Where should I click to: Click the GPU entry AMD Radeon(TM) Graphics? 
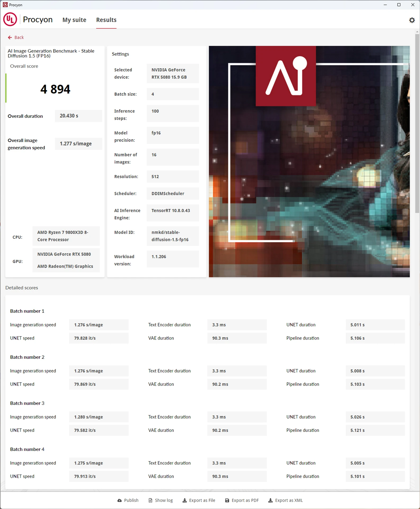coord(65,266)
